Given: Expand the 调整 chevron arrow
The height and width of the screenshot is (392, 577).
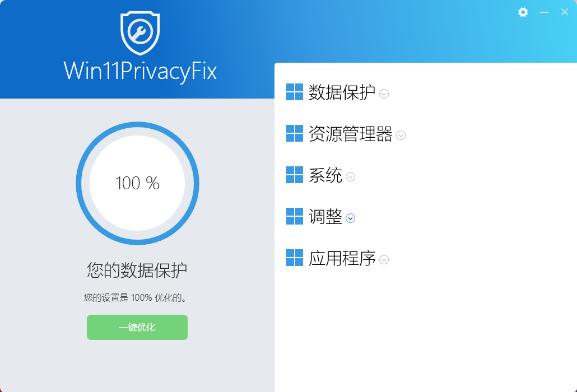Looking at the screenshot, I should coord(351,218).
